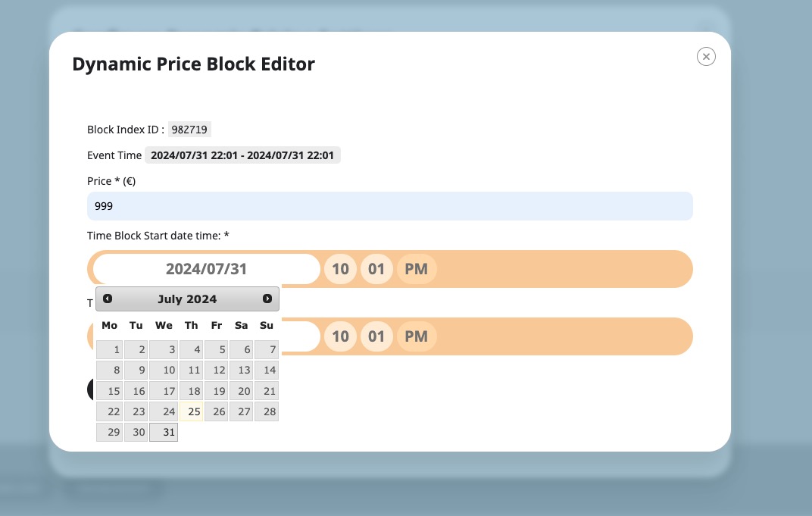Toggle the end time PM selector
The image size is (812, 516).
(x=417, y=336)
